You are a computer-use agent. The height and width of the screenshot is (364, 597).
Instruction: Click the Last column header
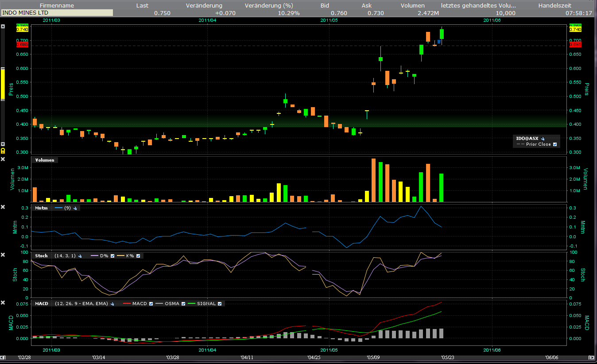[143, 6]
